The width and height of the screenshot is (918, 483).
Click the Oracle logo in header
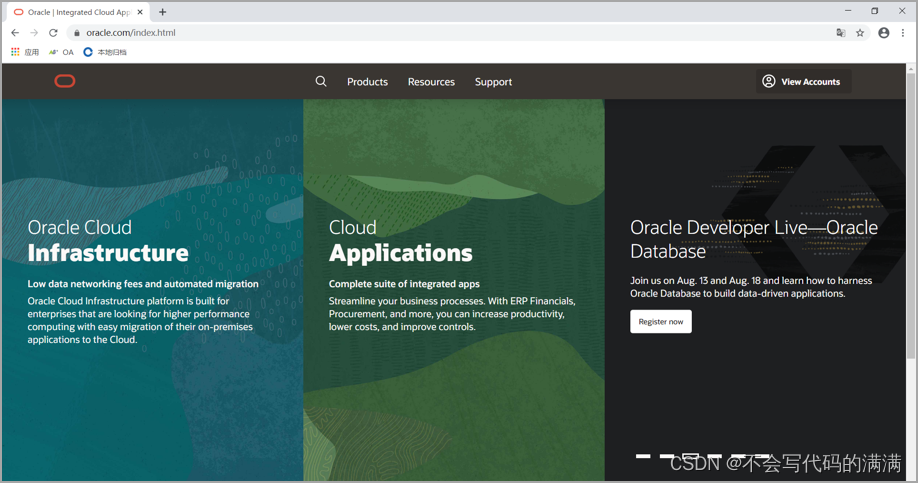click(x=65, y=81)
